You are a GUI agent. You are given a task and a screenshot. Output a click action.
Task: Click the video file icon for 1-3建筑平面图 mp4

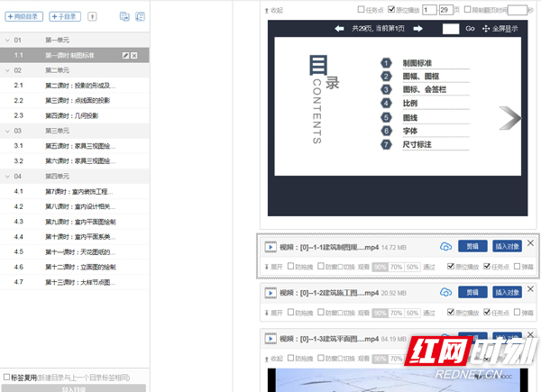click(270, 339)
